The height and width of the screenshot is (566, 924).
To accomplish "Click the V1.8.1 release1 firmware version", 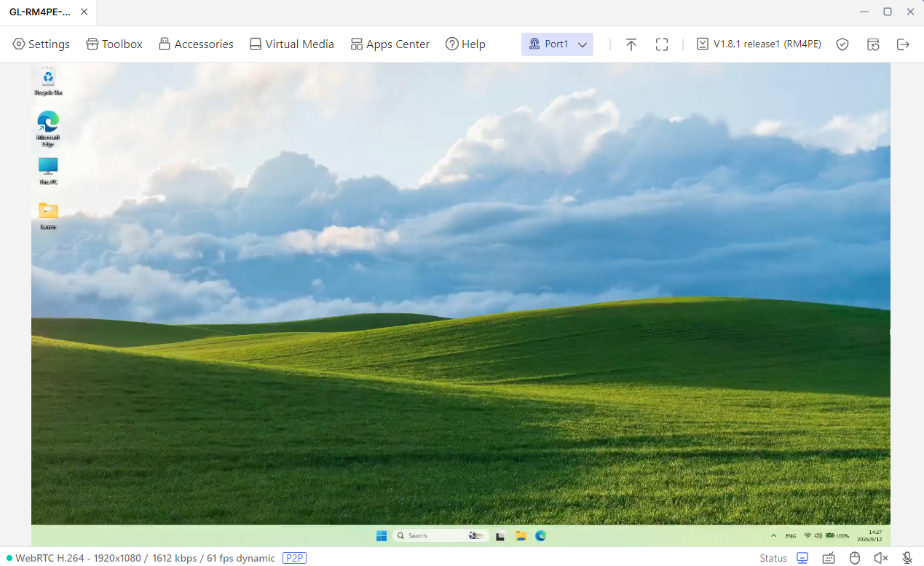I will [x=759, y=44].
